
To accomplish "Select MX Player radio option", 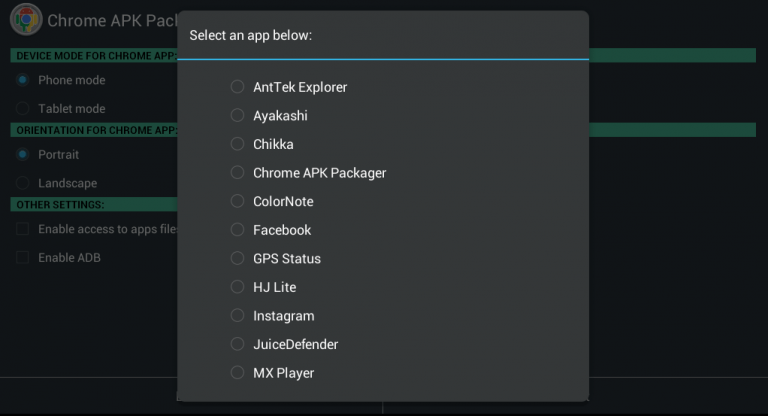I will tap(237, 373).
